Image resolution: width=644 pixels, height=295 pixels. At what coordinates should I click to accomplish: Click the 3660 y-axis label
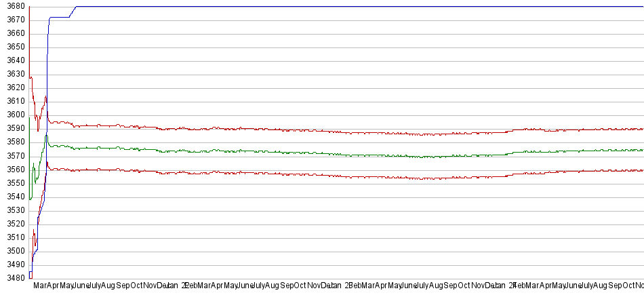16,33
